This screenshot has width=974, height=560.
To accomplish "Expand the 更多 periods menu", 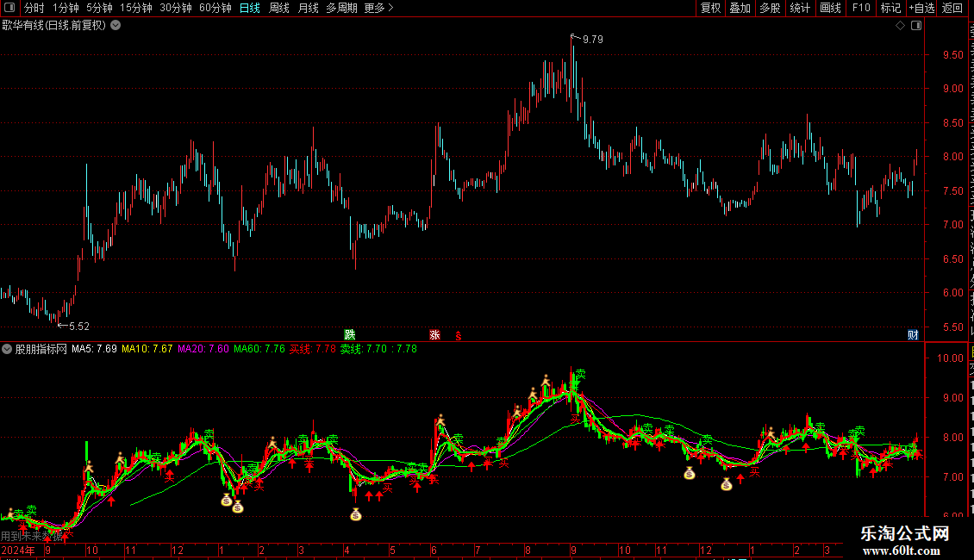I will tap(378, 8).
